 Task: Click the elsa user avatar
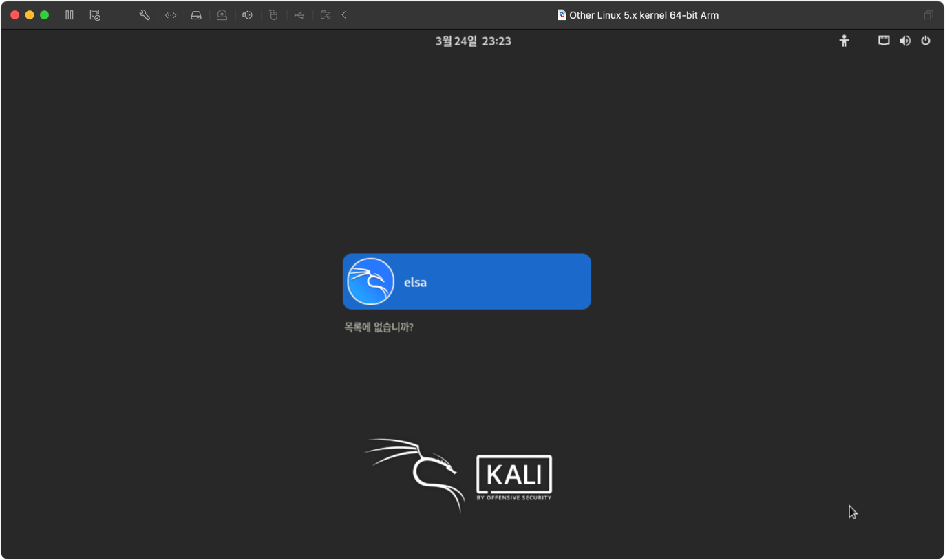[x=370, y=281]
